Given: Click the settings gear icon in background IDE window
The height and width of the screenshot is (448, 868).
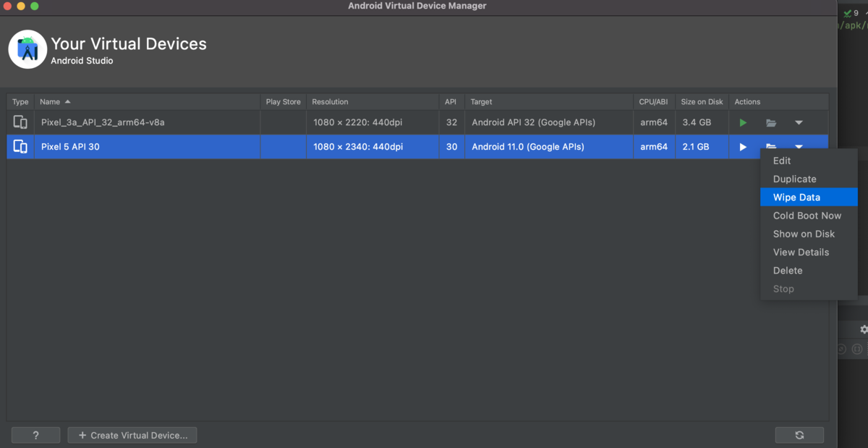Looking at the screenshot, I should coord(864,329).
